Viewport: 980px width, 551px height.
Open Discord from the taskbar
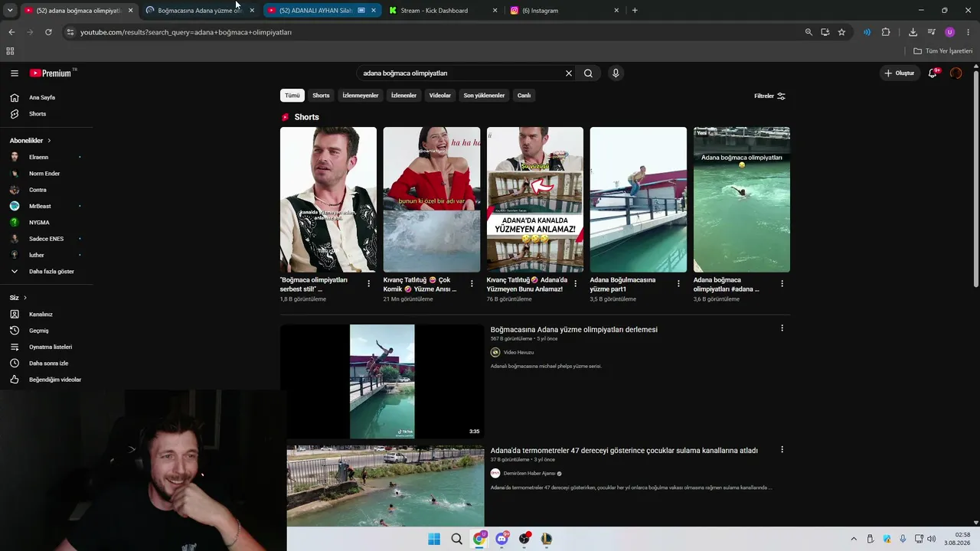point(501,539)
